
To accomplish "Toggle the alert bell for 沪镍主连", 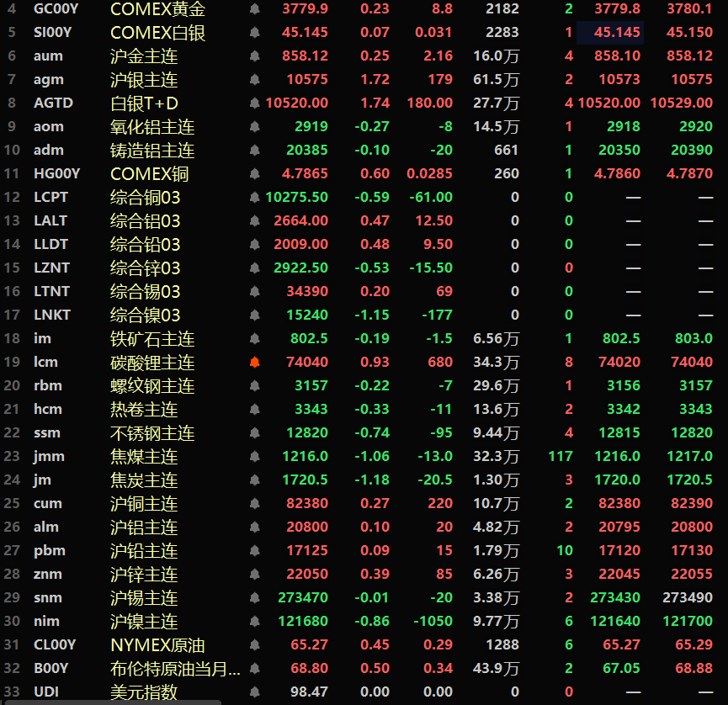I will click(254, 622).
